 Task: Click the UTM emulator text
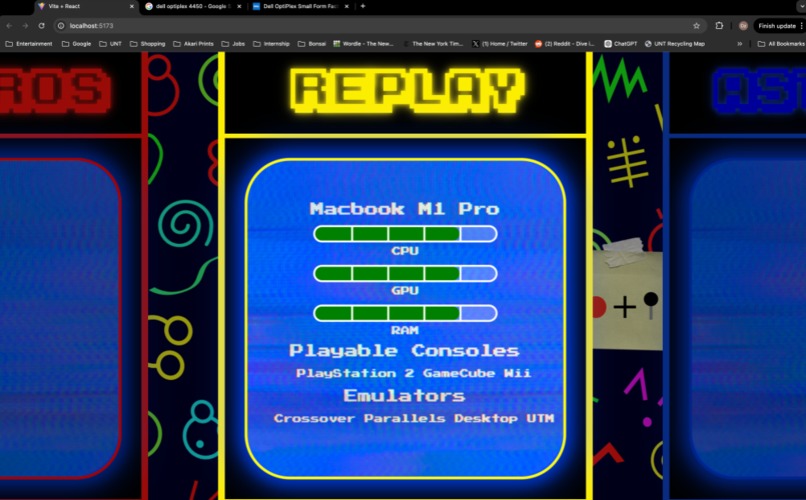tap(540, 418)
